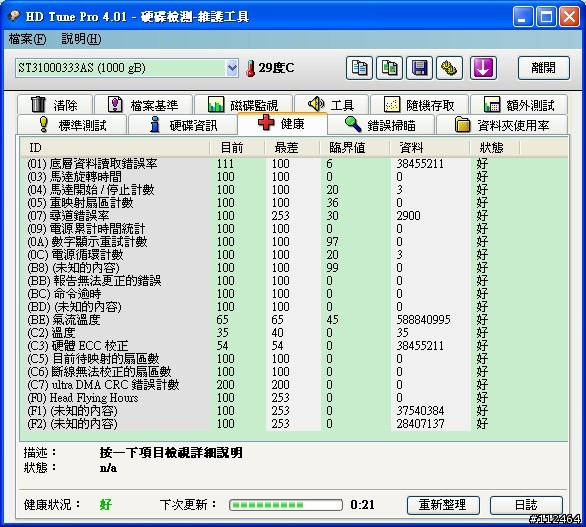
Task: Click the 29度C temperature reading
Action: 276,68
